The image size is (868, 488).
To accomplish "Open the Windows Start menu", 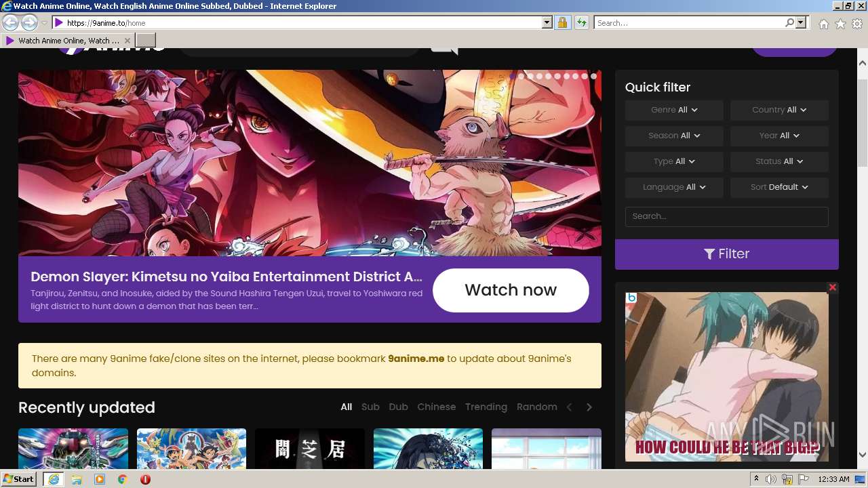I will click(18, 479).
